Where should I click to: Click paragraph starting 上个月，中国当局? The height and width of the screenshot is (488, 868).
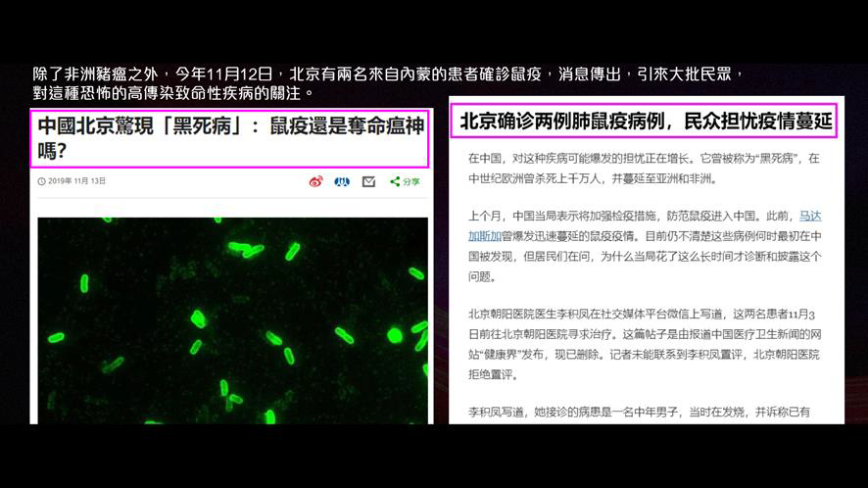(645, 247)
